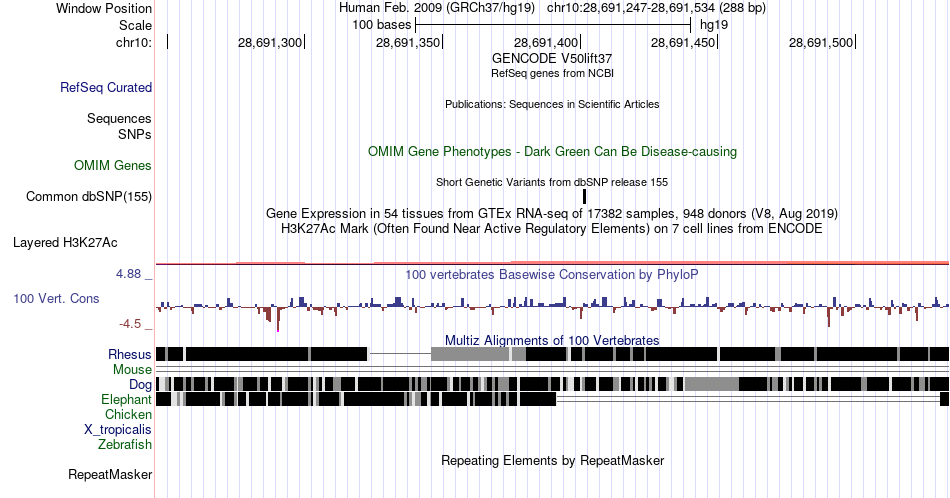Click the gray Dog alignment gap block

point(711,384)
